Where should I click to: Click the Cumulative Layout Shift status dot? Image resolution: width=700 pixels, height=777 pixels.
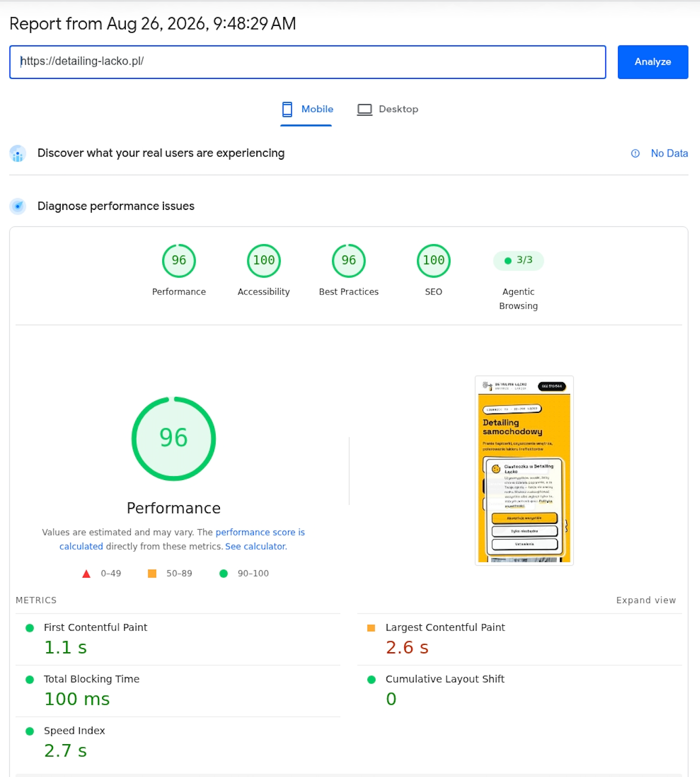(x=372, y=680)
